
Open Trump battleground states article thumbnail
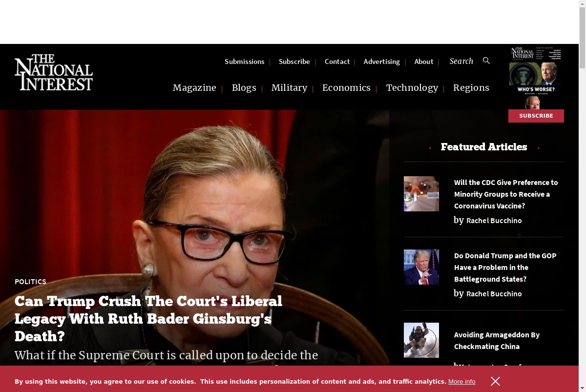(x=421, y=267)
